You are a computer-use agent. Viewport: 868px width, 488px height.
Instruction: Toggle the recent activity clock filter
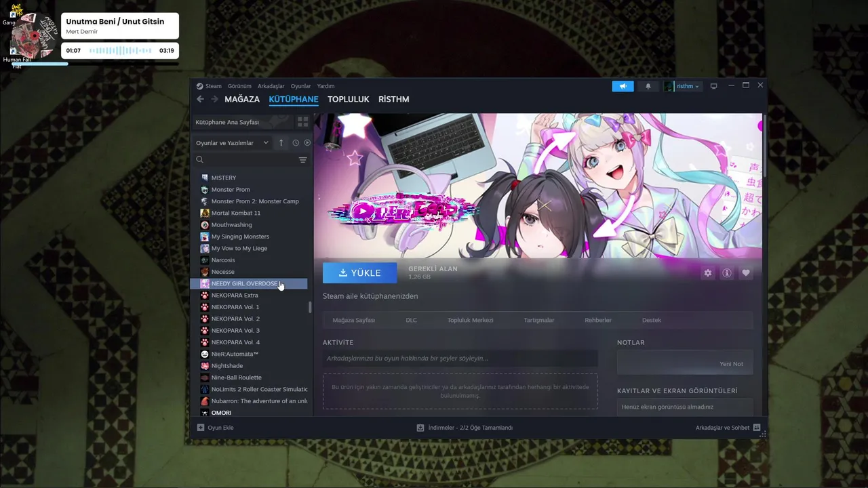tap(296, 143)
